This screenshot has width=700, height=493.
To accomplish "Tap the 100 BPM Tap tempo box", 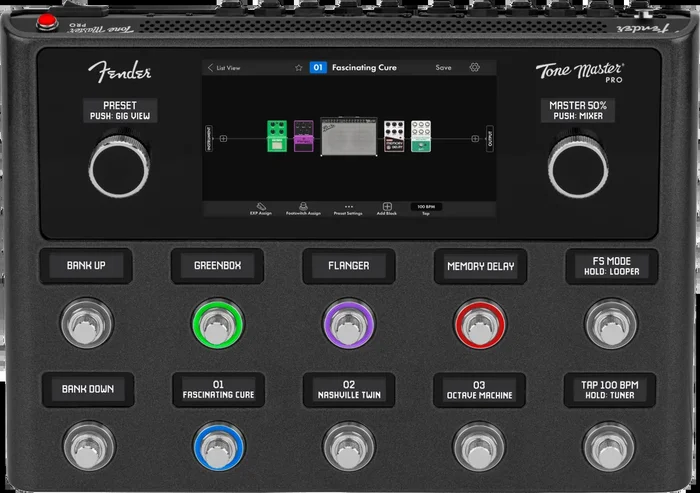I will pyautogui.click(x=426, y=207).
